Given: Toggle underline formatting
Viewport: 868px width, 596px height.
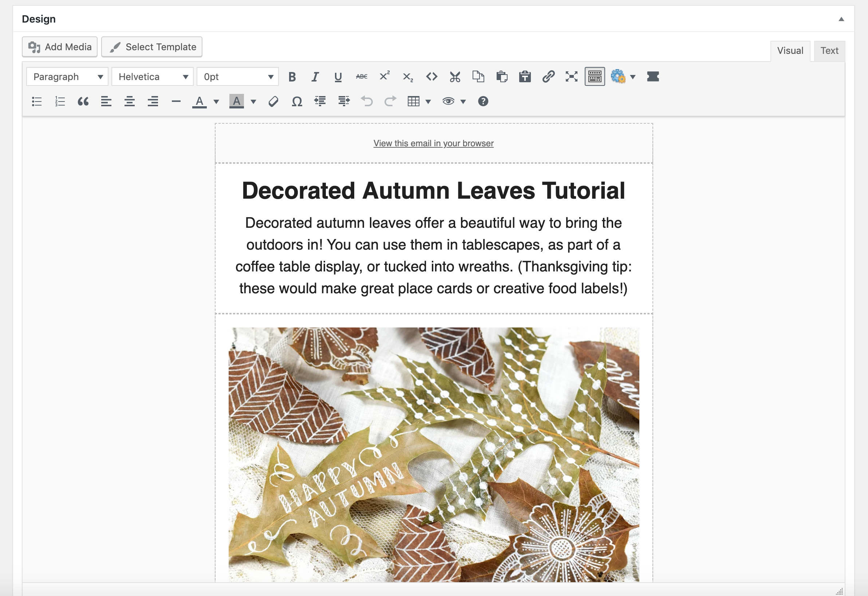Looking at the screenshot, I should [338, 77].
